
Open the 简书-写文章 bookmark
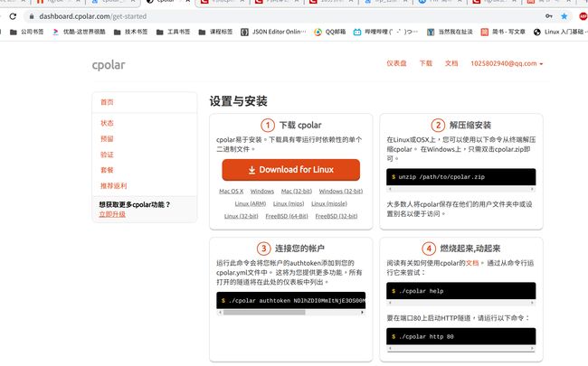click(503, 32)
